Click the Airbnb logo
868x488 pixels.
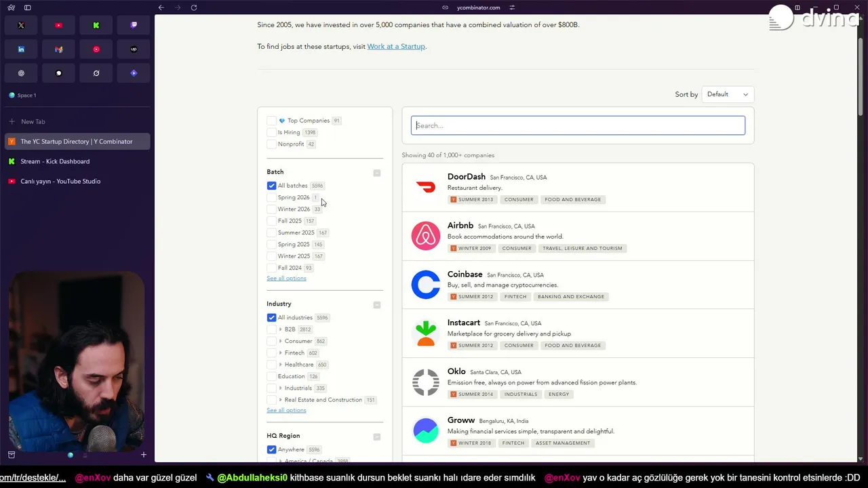[426, 237]
